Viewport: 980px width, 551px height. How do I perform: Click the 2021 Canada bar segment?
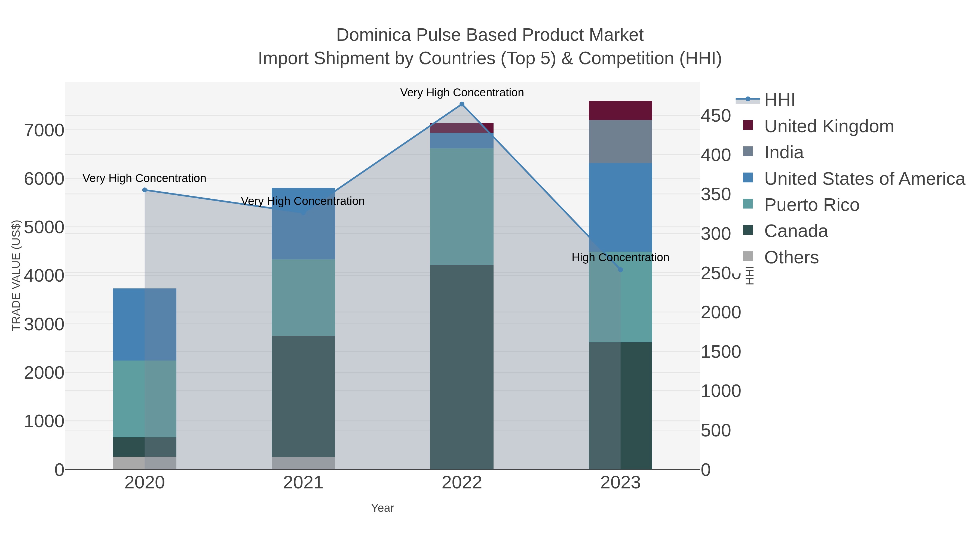tap(303, 396)
